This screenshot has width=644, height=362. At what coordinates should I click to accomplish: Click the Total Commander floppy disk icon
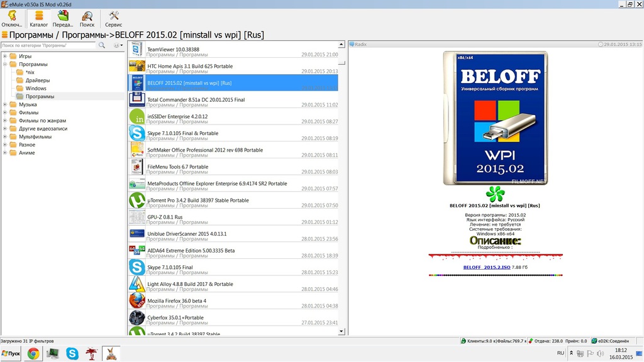click(x=136, y=99)
